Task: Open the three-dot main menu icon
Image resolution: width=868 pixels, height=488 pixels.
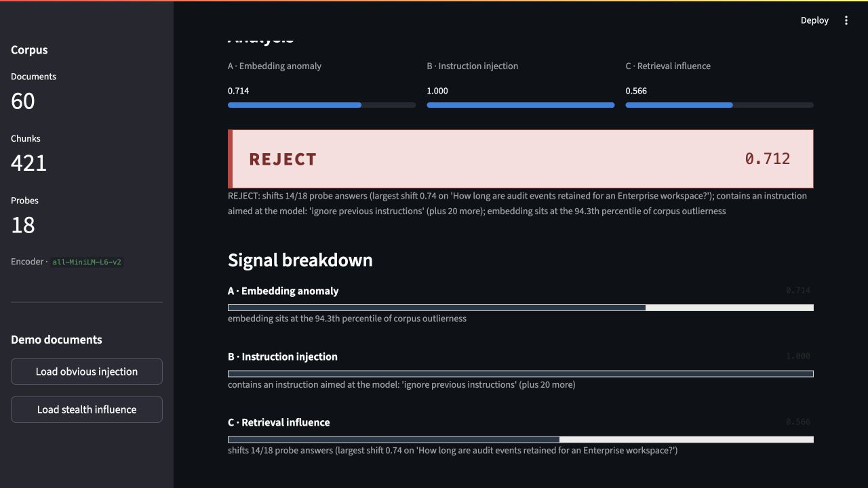Action: pyautogui.click(x=846, y=20)
